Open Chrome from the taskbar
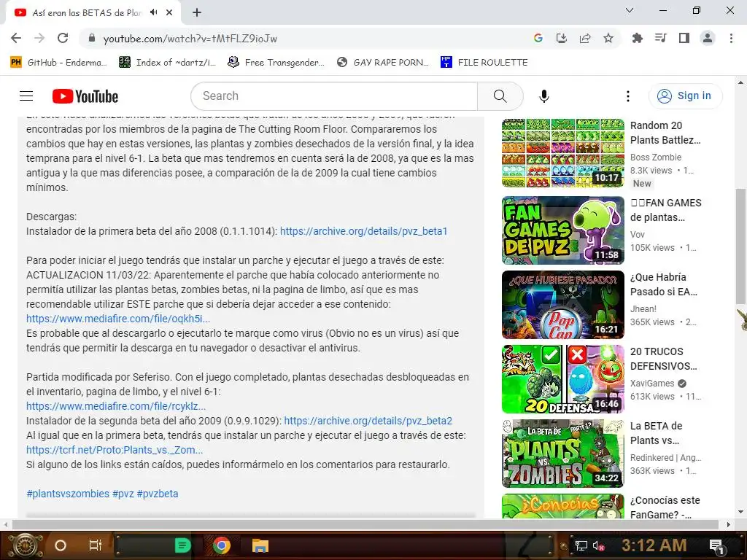This screenshot has height=560, width=747. tap(222, 545)
